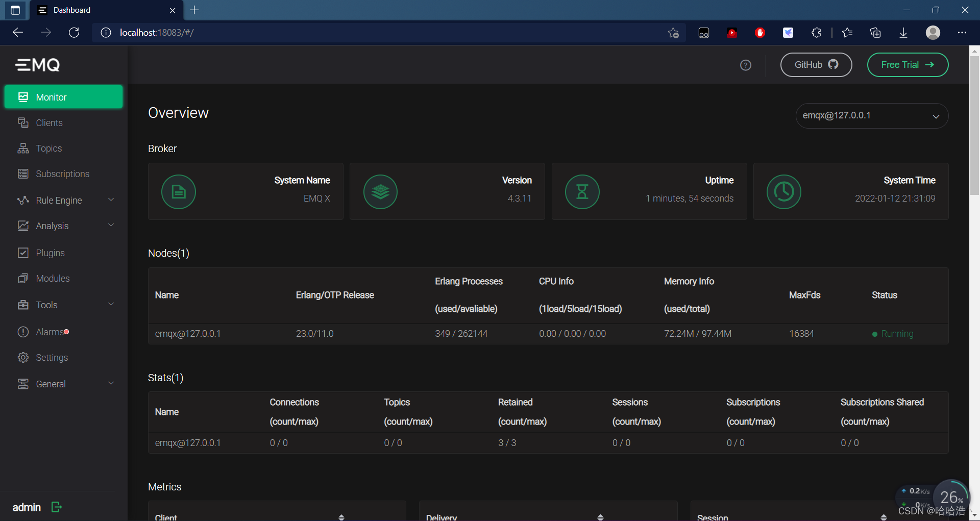
Task: Click the red YouTube extension icon
Action: 732,33
